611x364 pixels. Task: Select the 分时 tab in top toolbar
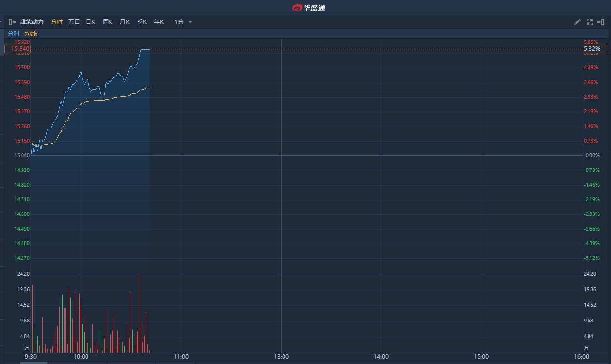click(x=57, y=22)
